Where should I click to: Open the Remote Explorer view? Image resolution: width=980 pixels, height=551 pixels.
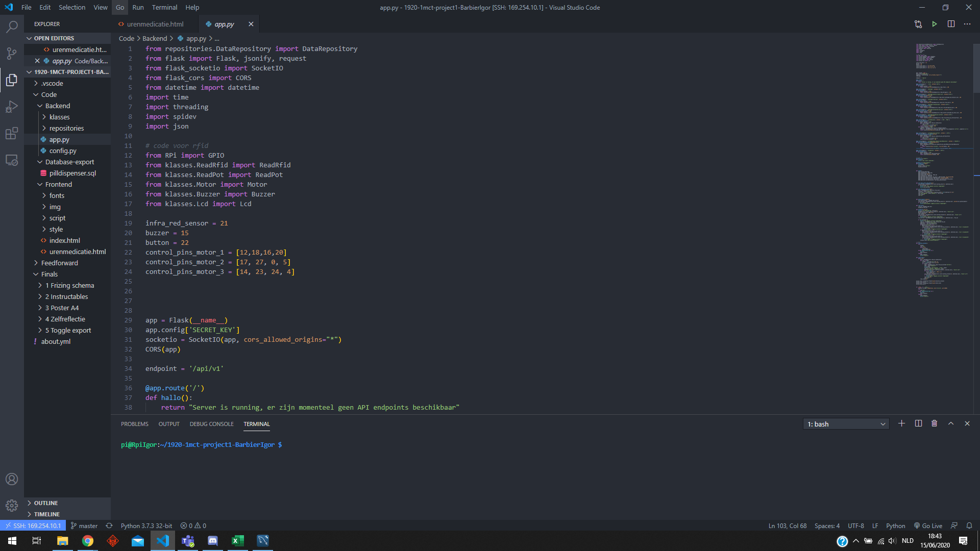[x=12, y=160]
